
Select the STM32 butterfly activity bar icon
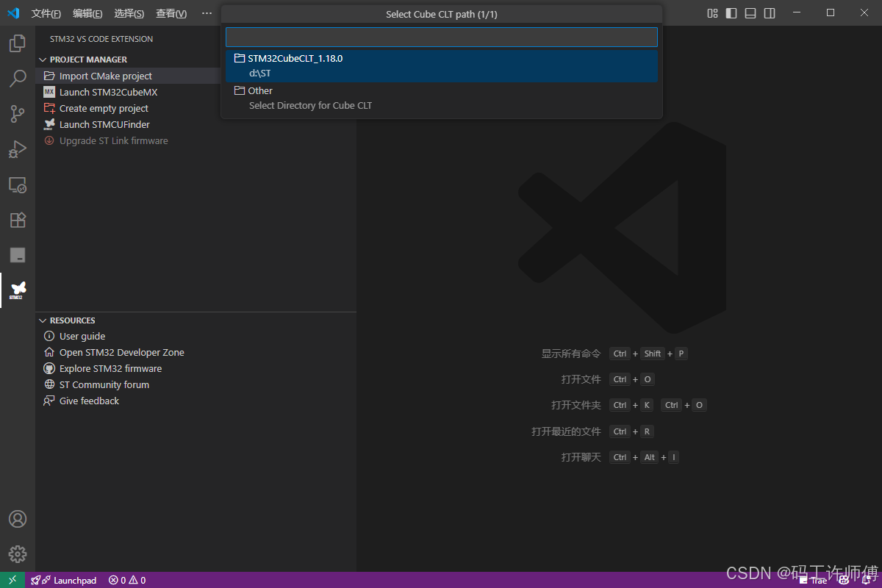18,290
